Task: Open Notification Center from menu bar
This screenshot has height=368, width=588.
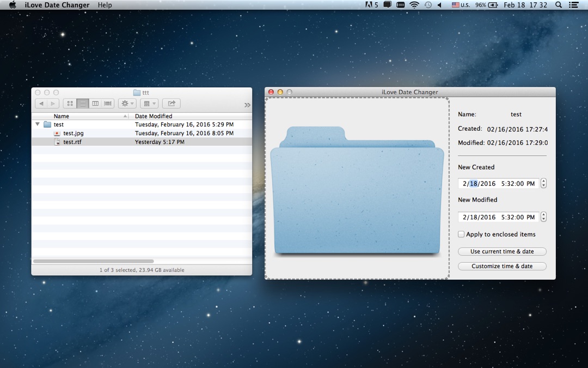Action: coord(574,5)
